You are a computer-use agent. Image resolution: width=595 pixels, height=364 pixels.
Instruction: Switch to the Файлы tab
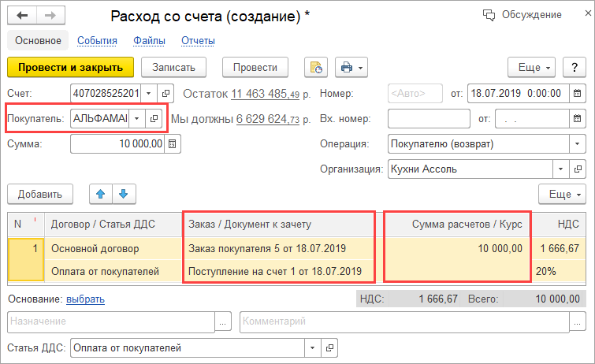[149, 41]
